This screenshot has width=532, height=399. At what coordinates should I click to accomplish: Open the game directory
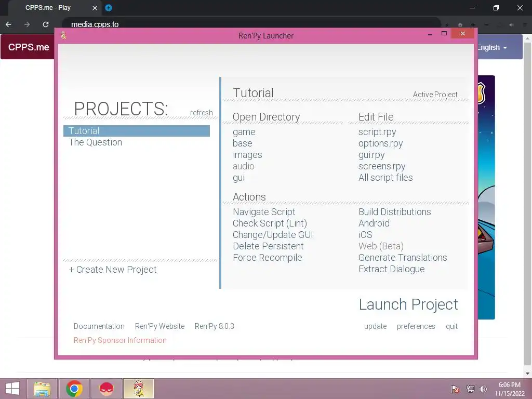click(244, 132)
